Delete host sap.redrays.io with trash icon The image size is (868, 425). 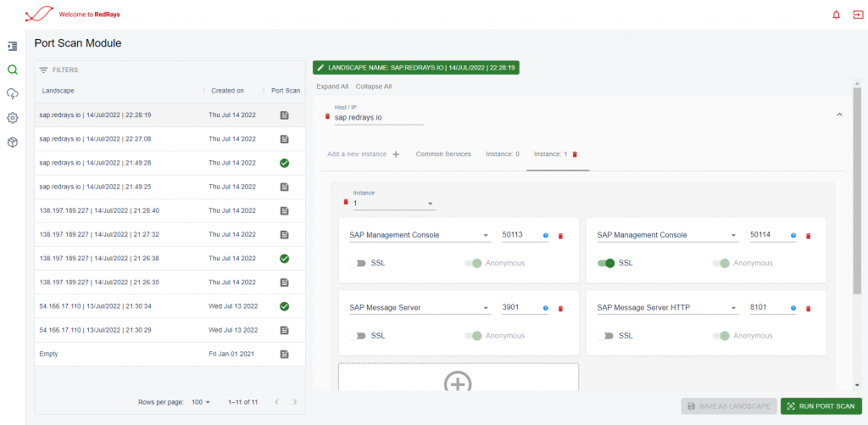click(327, 116)
